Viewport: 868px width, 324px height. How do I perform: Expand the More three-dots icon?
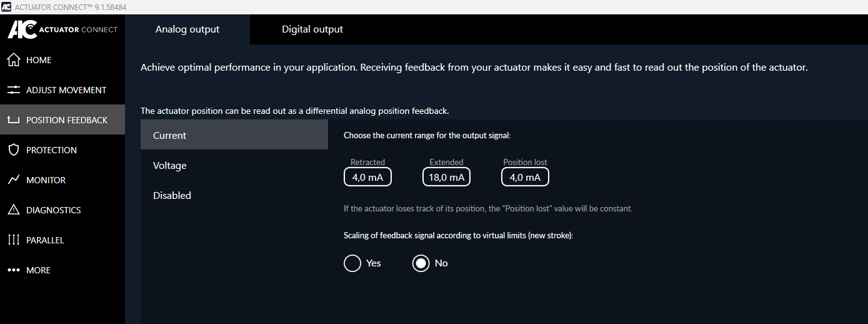(14, 270)
